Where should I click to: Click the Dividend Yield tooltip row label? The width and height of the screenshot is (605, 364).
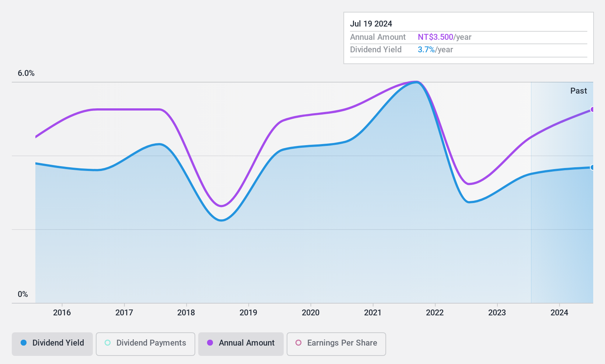point(376,50)
